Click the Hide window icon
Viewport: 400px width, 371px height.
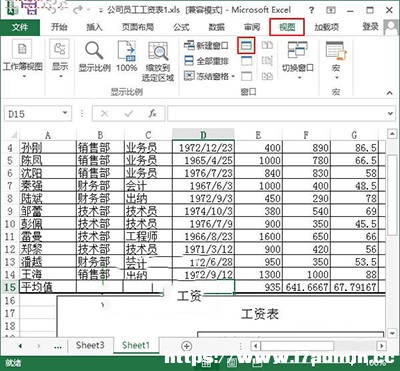pos(246,61)
